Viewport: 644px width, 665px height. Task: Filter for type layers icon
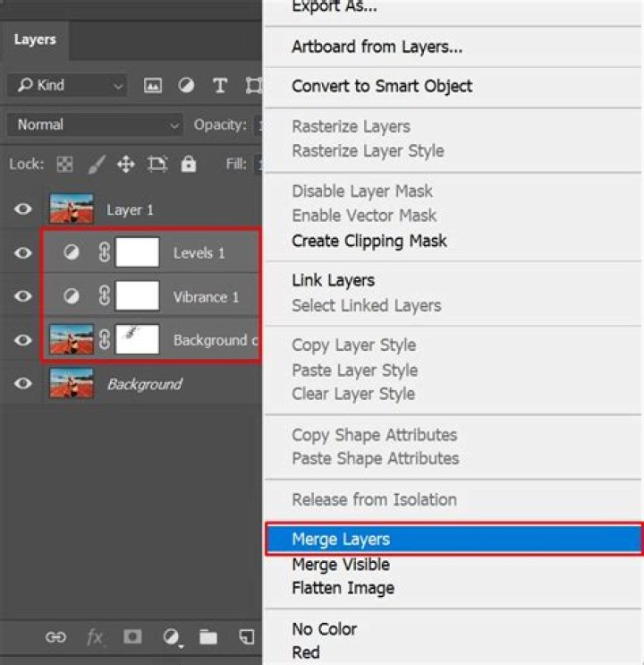click(x=220, y=85)
